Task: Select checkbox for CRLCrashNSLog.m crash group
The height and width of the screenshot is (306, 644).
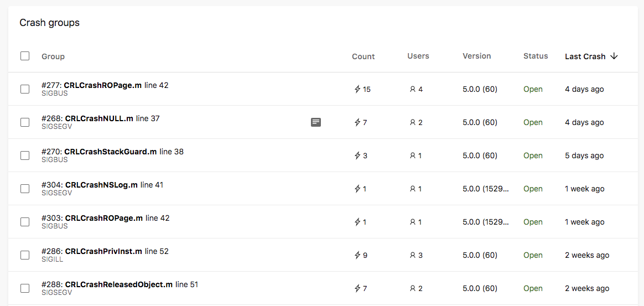Action: pos(25,189)
